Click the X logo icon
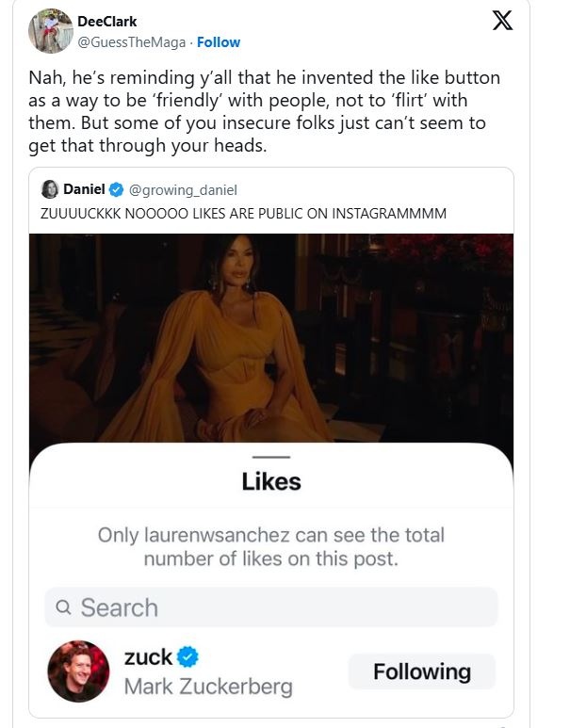570x728 pixels. [x=503, y=22]
